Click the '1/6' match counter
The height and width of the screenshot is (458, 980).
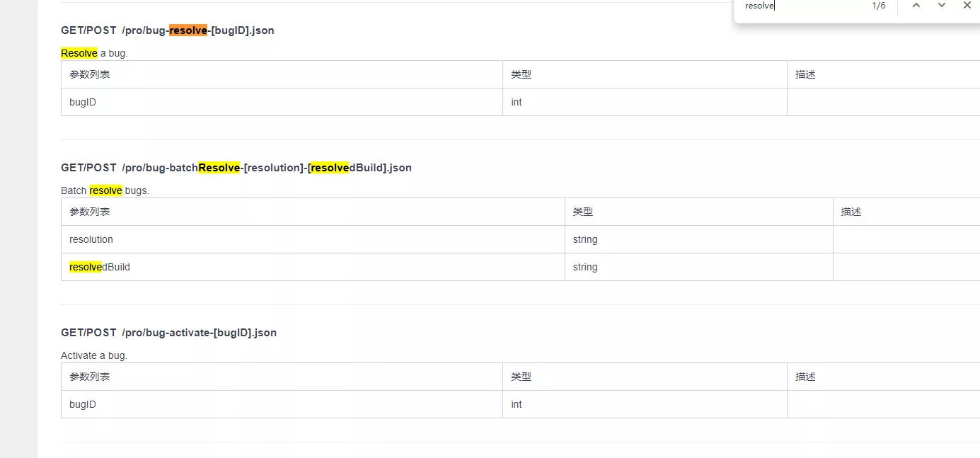tap(879, 6)
